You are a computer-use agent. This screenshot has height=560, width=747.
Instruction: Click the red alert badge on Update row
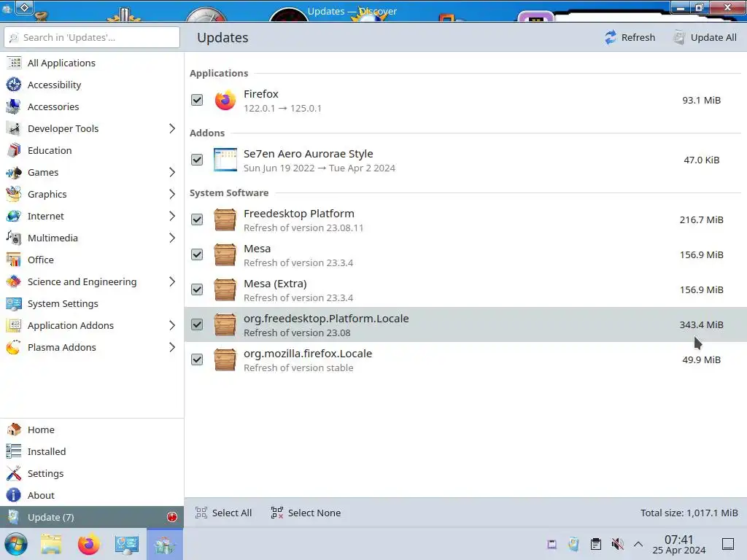coord(172,517)
